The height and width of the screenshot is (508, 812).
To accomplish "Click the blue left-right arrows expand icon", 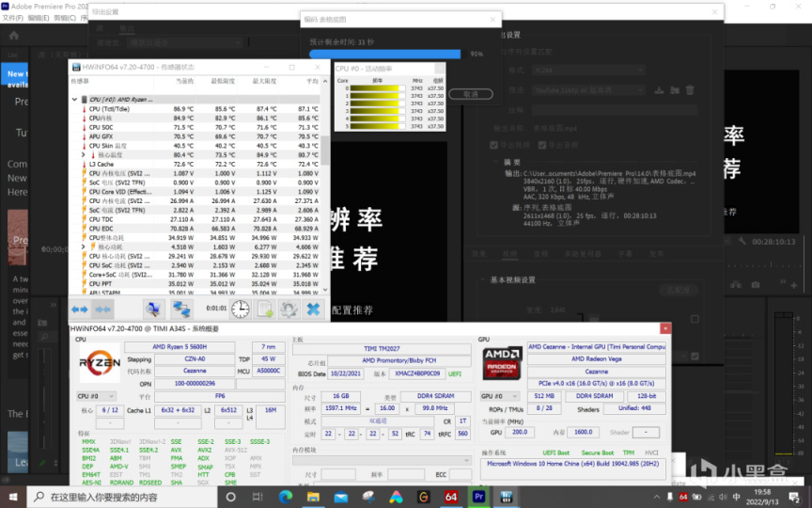I will [x=79, y=309].
